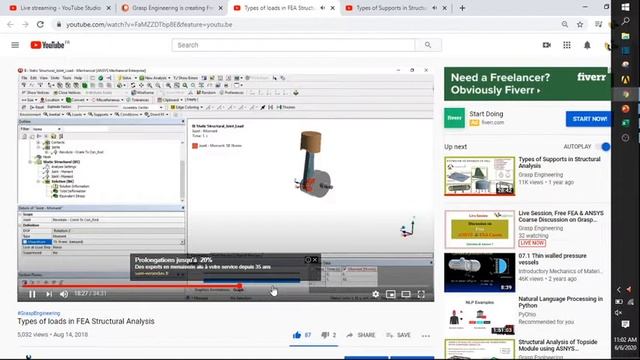Open the Loads dropdown in ANSYS toolbar

(x=76, y=115)
